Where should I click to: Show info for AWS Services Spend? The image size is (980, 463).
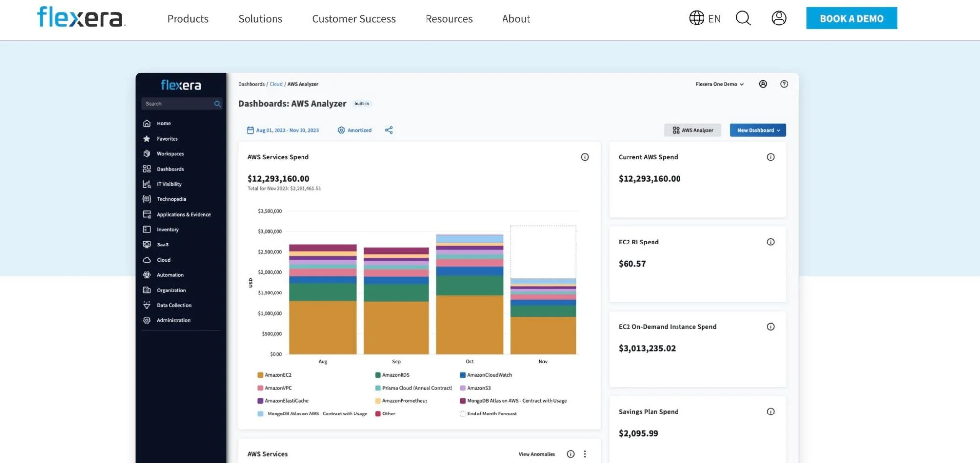(585, 157)
